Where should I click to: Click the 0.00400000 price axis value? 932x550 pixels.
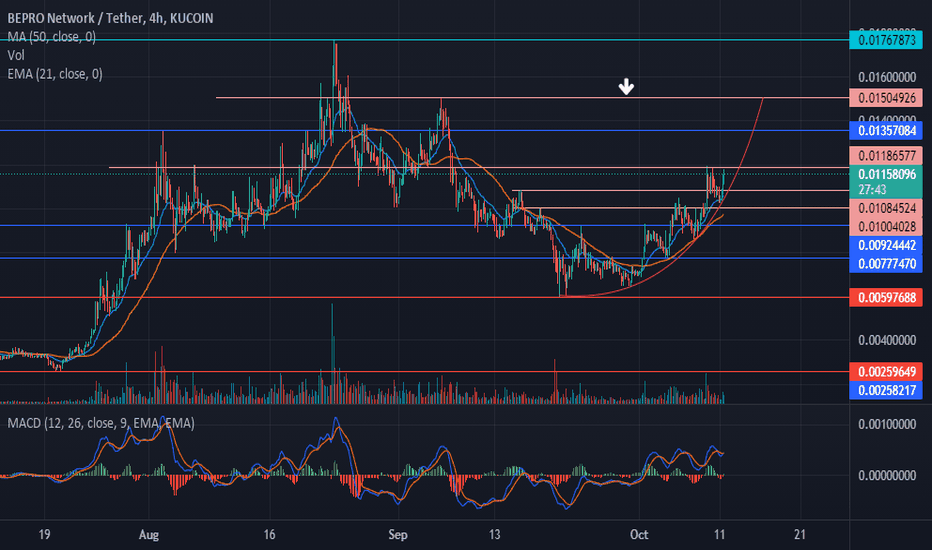[887, 340]
